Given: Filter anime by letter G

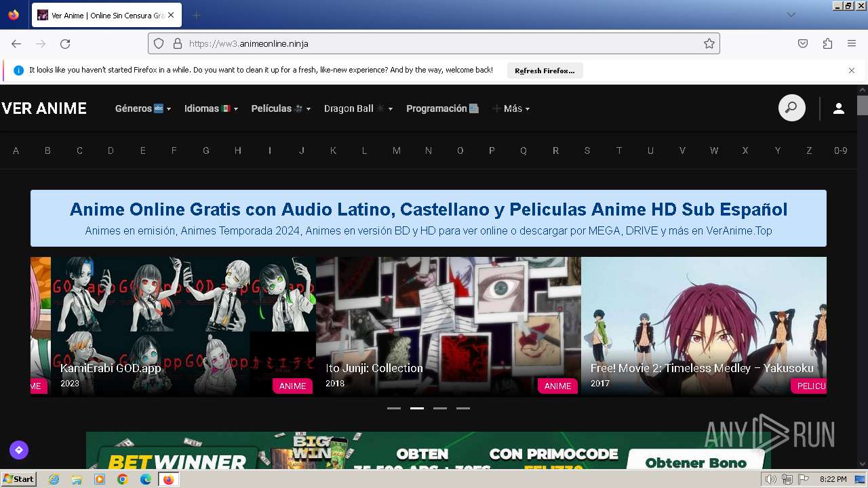Looking at the screenshot, I should click(206, 150).
